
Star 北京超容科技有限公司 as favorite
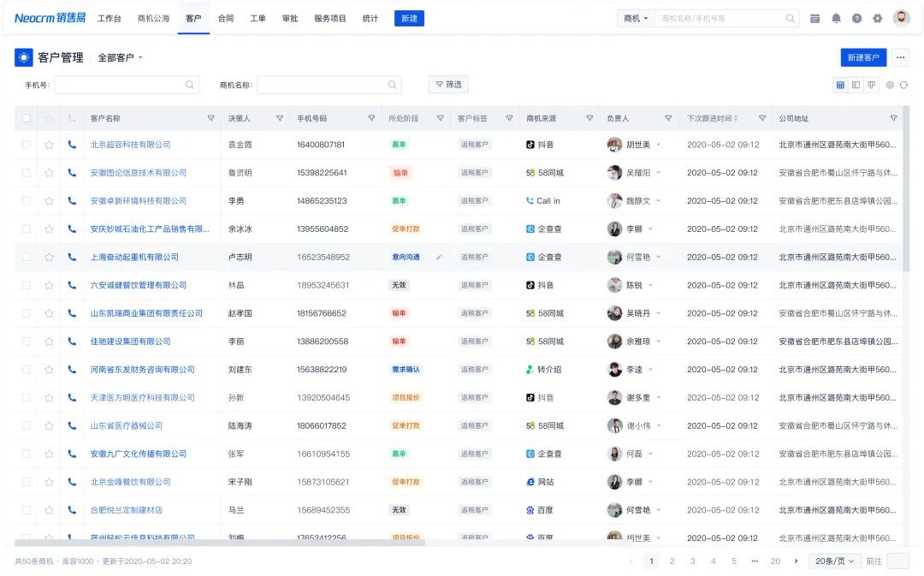tap(49, 145)
